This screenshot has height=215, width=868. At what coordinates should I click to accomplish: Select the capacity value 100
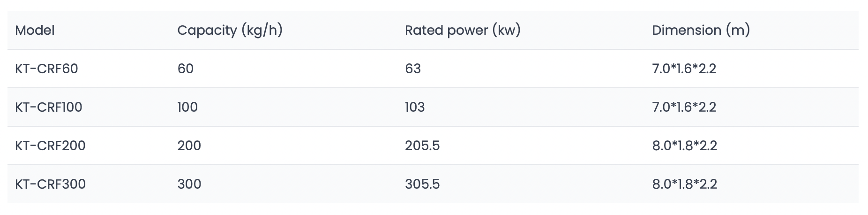[187, 107]
